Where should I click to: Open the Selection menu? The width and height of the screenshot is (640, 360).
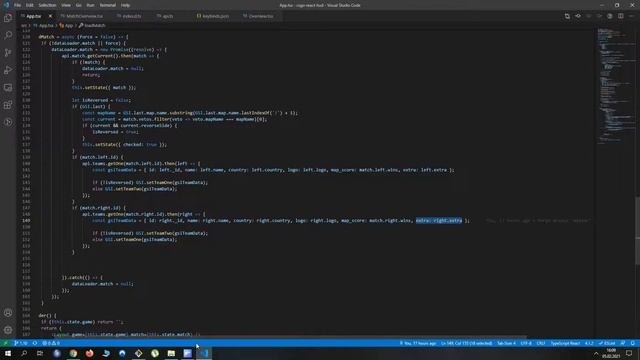point(47,5)
